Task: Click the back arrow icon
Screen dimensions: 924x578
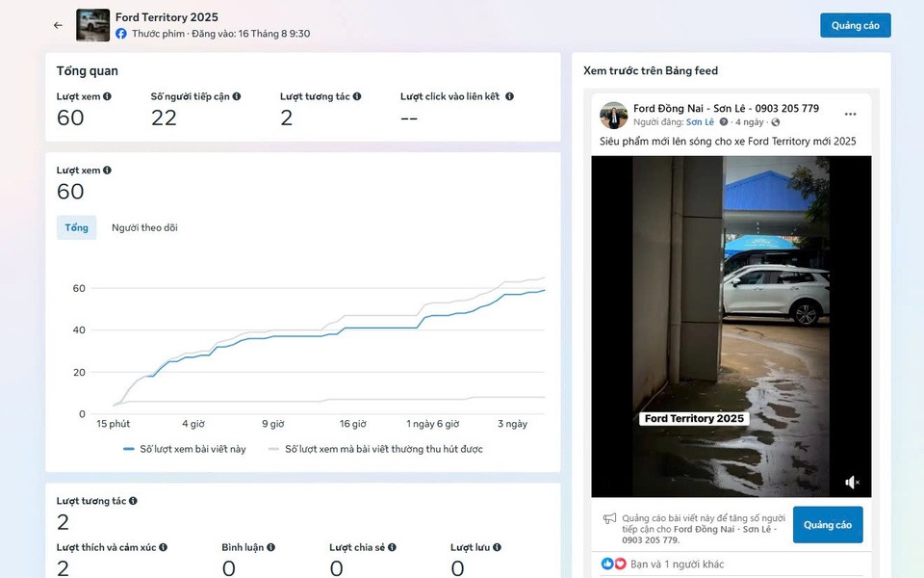Action: click(x=58, y=25)
